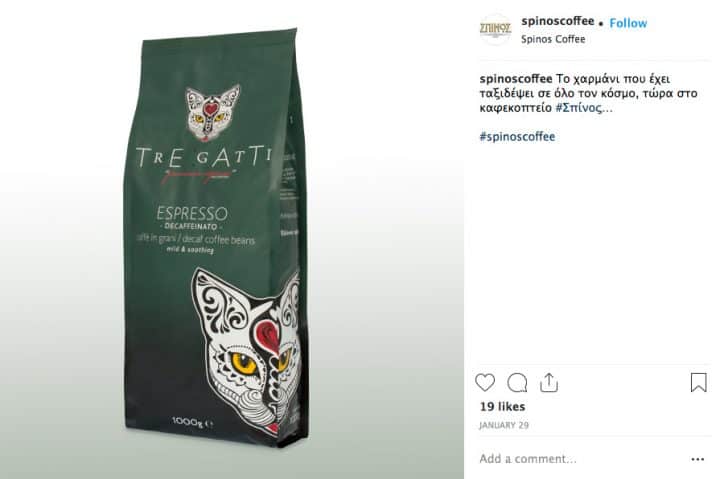This screenshot has height=479, width=720.
Task: Open the #Σπίνος hashtag
Action: click(x=578, y=108)
